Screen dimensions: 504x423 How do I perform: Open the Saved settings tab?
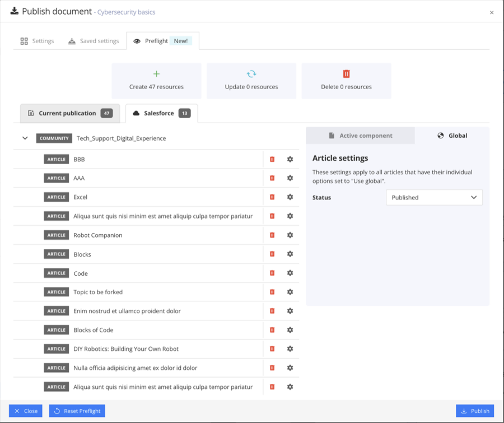[x=94, y=40]
